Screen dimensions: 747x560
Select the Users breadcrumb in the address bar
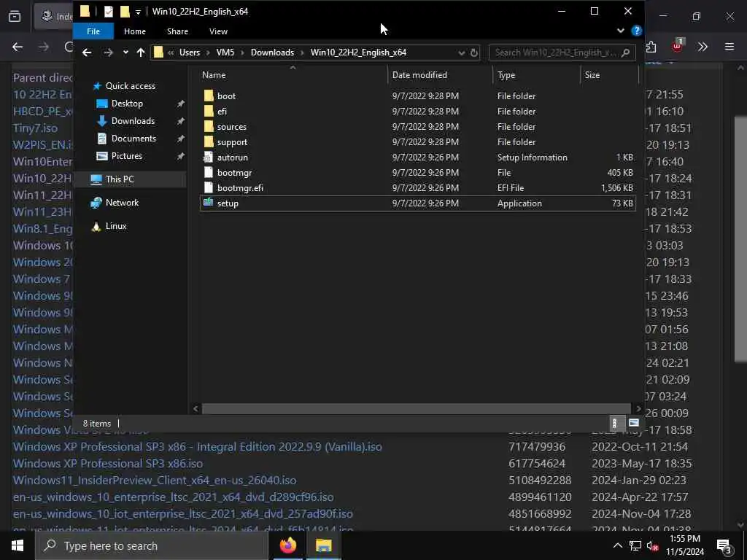(x=190, y=52)
